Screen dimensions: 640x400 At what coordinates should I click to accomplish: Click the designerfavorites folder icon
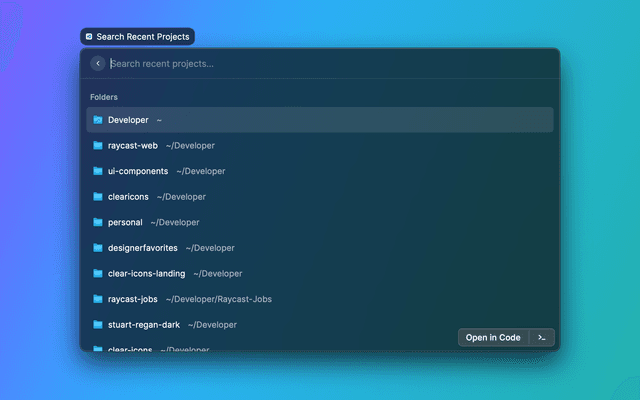98,248
